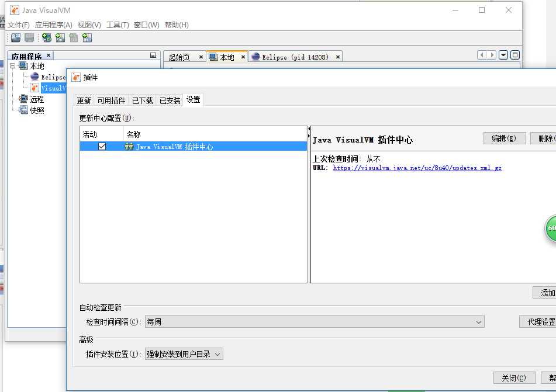Open the 窗口(W) menu
The image size is (556, 392).
[x=146, y=25]
